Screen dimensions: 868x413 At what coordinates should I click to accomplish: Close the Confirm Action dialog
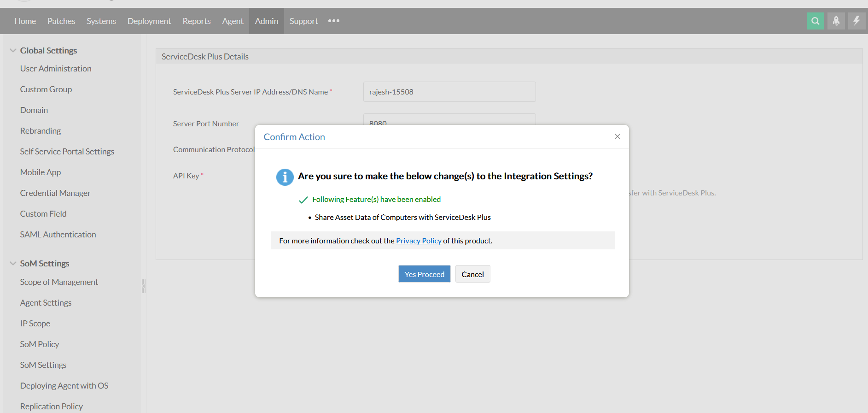617,136
